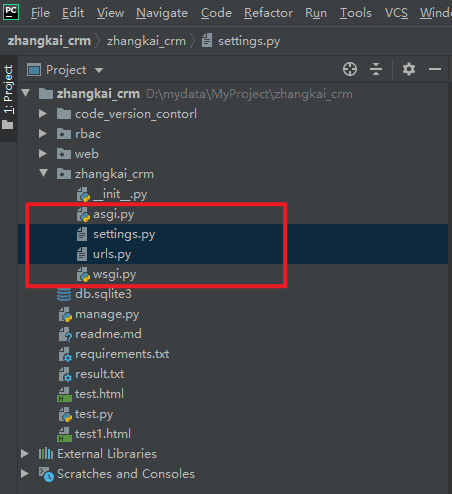Click the Scratches and Consoles icon
Screen dimensions: 452x494
[x=46, y=474]
